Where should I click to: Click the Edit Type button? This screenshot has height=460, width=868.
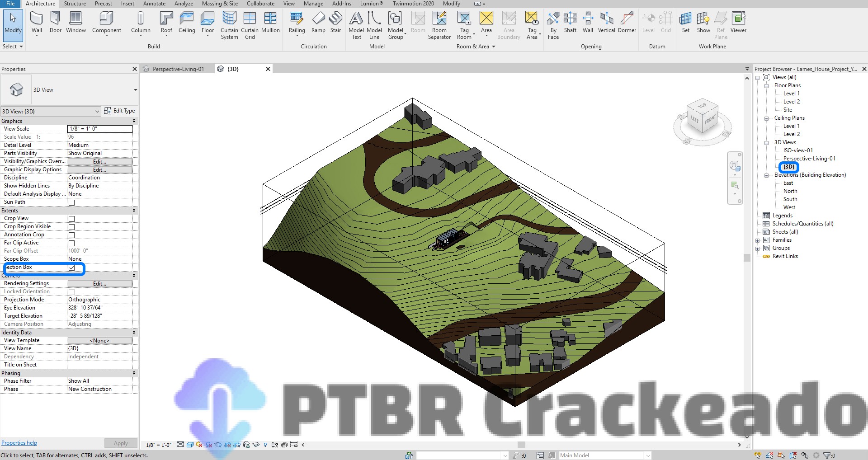pos(119,111)
